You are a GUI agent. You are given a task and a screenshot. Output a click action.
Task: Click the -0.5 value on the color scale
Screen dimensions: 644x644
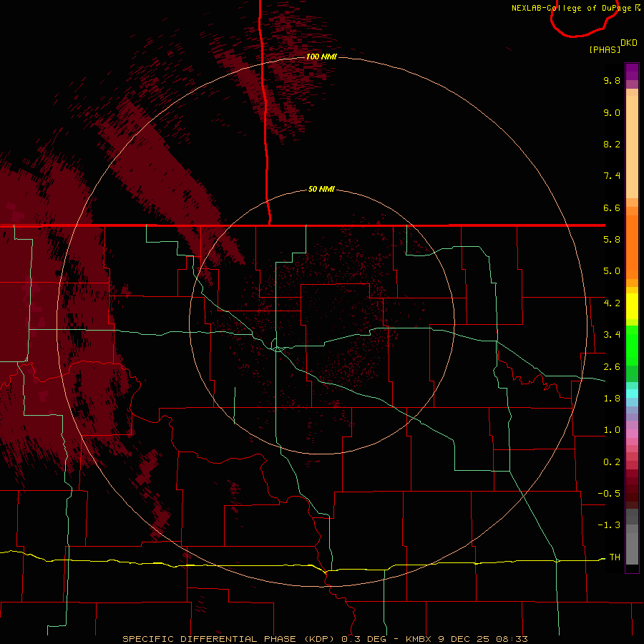pos(609,494)
